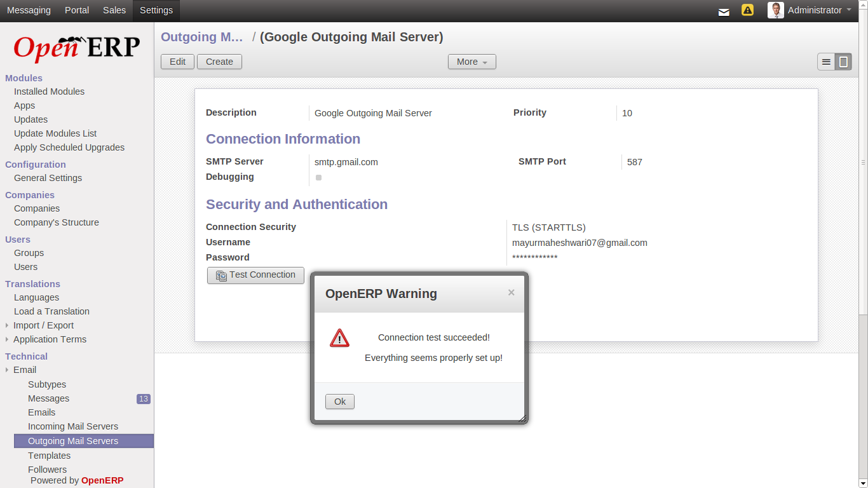Expand the Import / Export tree item
This screenshot has width=868, height=488.
[43, 325]
